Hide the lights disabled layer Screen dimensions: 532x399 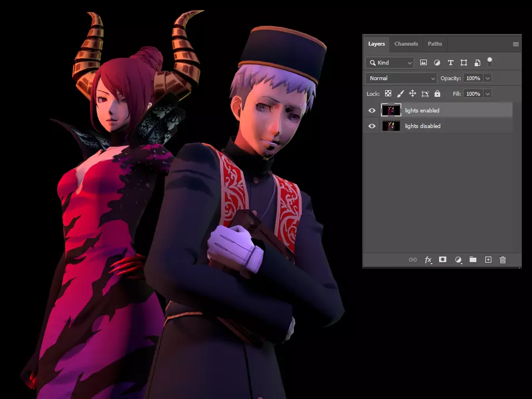372,126
